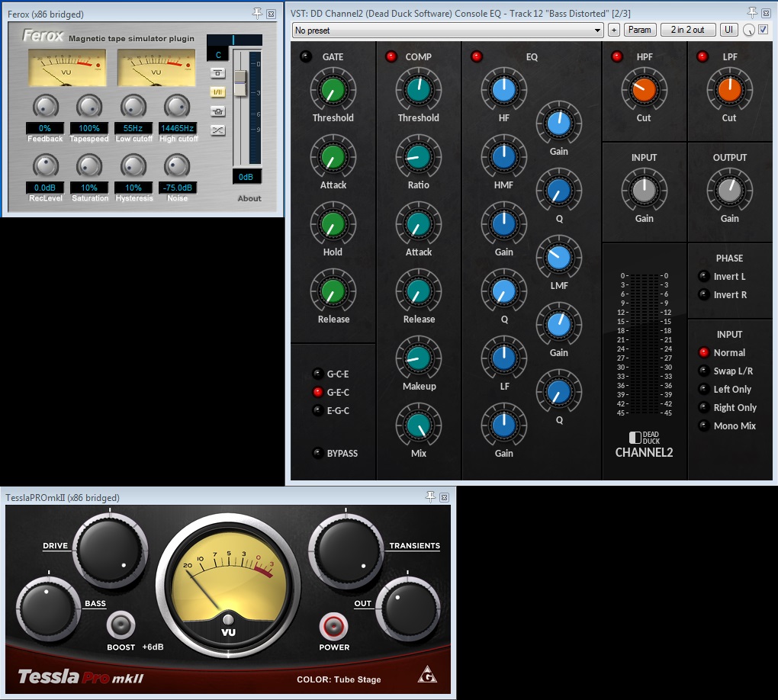This screenshot has height=700, width=778.
Task: Click the I/II button in Ferox
Action: click(x=218, y=92)
